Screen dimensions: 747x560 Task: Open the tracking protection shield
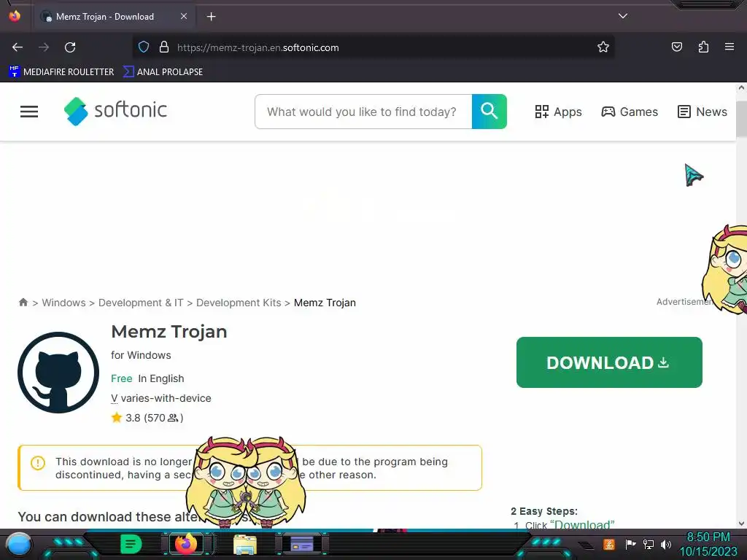144,47
